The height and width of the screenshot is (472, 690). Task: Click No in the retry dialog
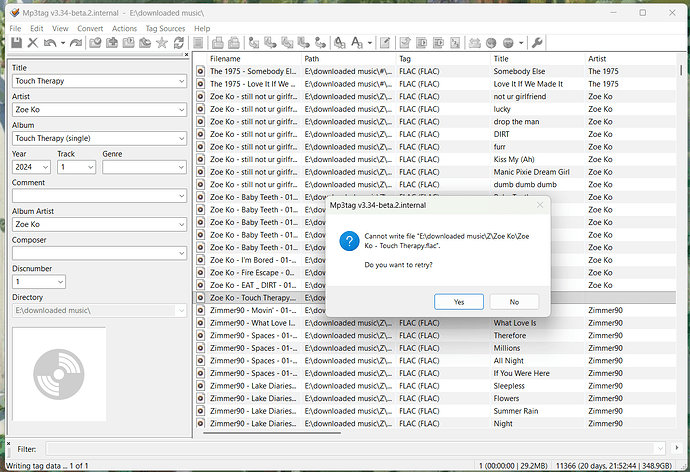click(x=514, y=302)
